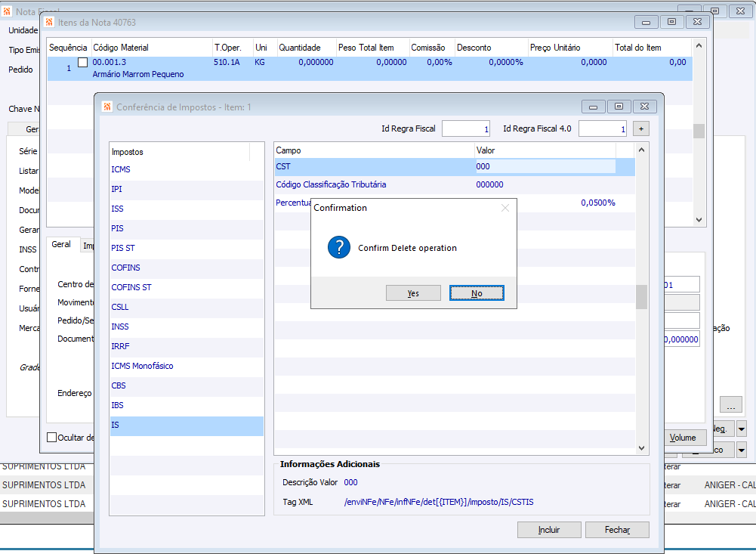Select CBS in the Impostos list
The image size is (756, 554).
click(x=187, y=385)
